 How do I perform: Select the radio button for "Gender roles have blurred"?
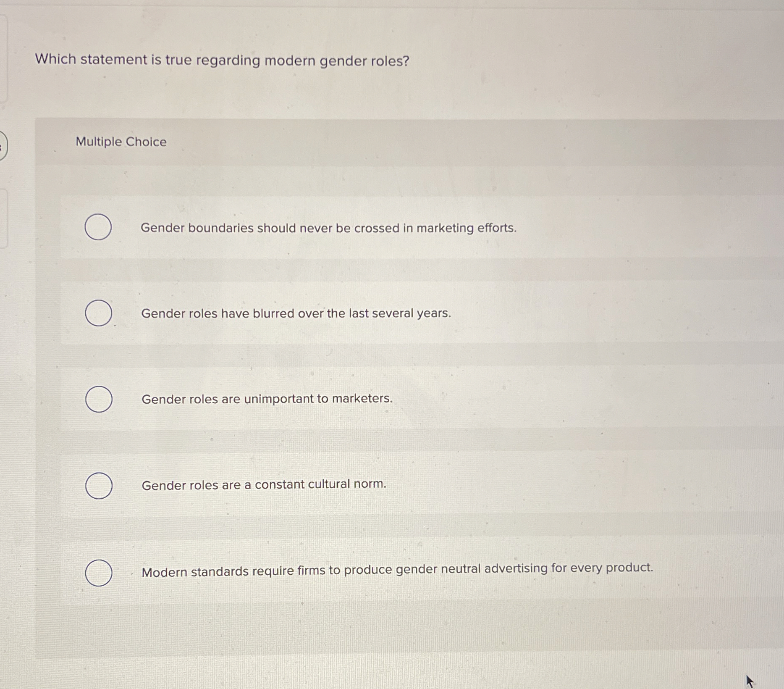coord(99,313)
